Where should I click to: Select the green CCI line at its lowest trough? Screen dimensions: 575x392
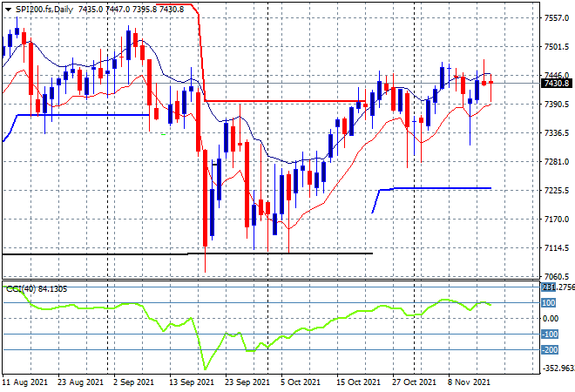[x=205, y=368]
